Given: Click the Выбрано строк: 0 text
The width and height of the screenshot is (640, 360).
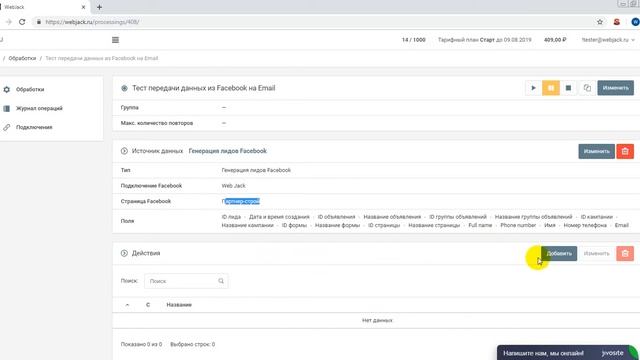Looking at the screenshot, I should click(x=193, y=344).
